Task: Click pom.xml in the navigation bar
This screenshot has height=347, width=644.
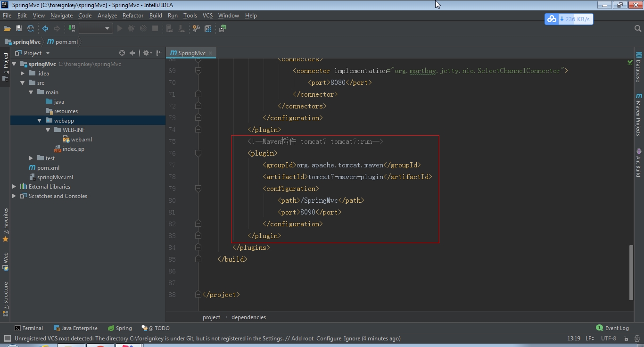Action: point(63,42)
